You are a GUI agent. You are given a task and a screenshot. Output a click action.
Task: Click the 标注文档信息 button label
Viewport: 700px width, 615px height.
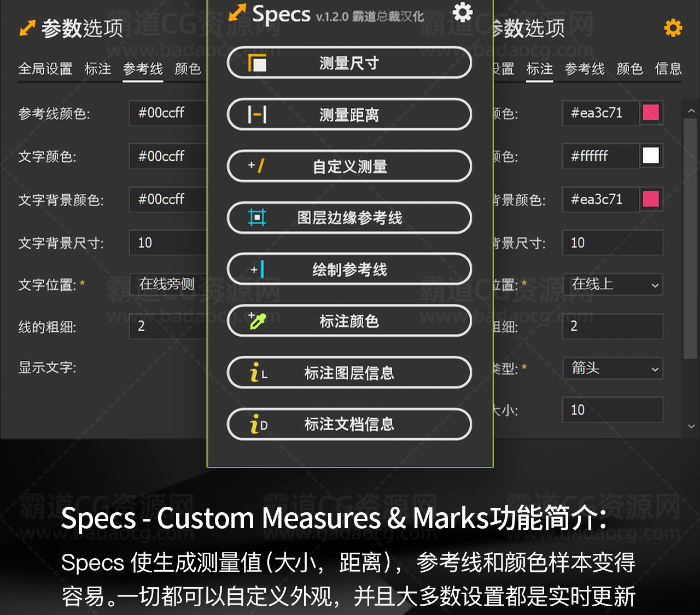[x=349, y=424]
